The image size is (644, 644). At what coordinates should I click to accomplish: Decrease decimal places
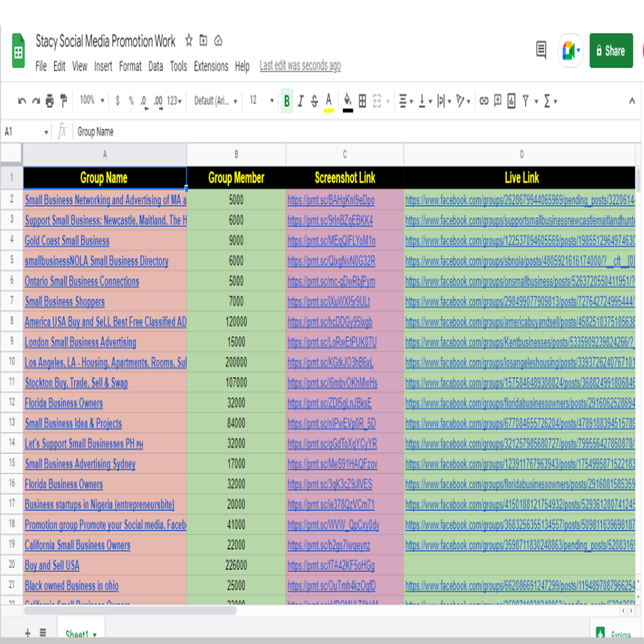(144, 101)
